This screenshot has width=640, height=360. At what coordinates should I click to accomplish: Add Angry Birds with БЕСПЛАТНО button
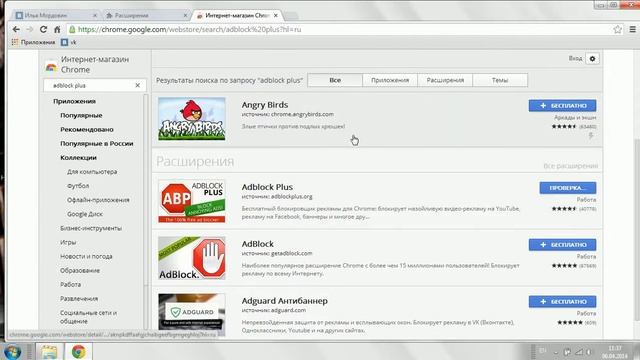[562, 106]
